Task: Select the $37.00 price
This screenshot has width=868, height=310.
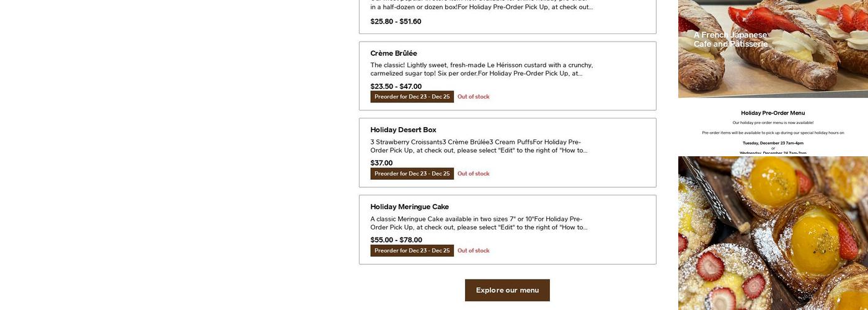Action: pos(381,163)
